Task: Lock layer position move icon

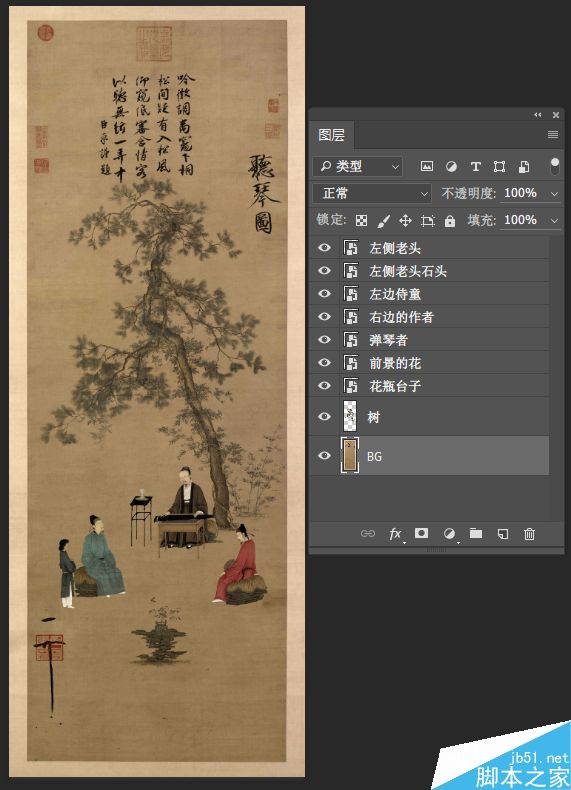Action: pyautogui.click(x=405, y=221)
